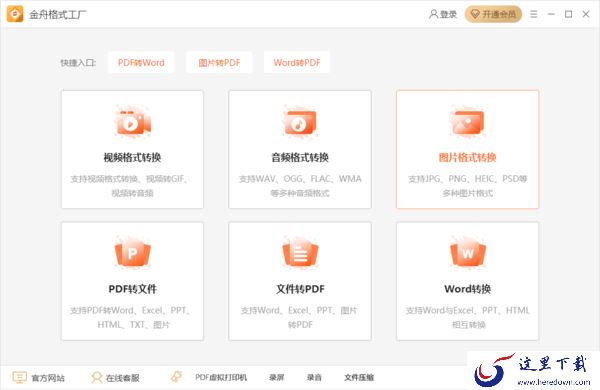The height and width of the screenshot is (390, 600).
Task: Open the 录屏 screen recording tool
Action: (276, 377)
